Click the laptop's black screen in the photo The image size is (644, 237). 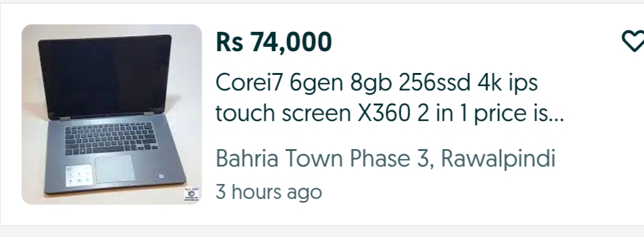(x=105, y=76)
